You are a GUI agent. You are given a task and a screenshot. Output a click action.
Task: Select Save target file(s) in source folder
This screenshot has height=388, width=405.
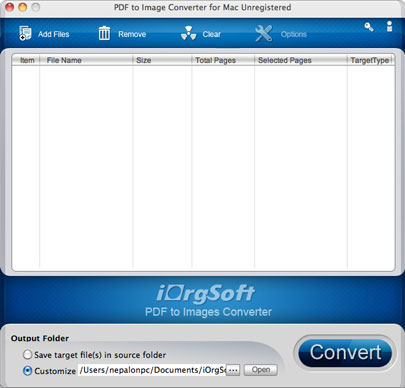(x=27, y=354)
